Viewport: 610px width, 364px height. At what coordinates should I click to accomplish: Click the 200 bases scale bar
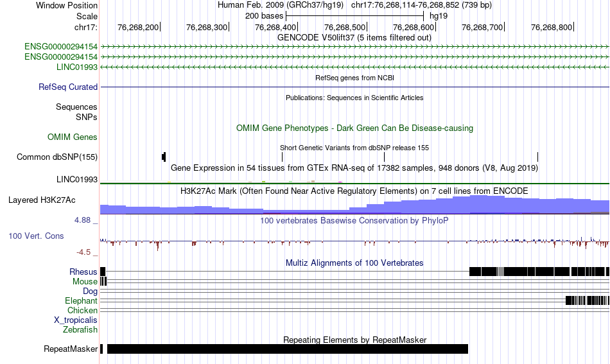pos(354,16)
